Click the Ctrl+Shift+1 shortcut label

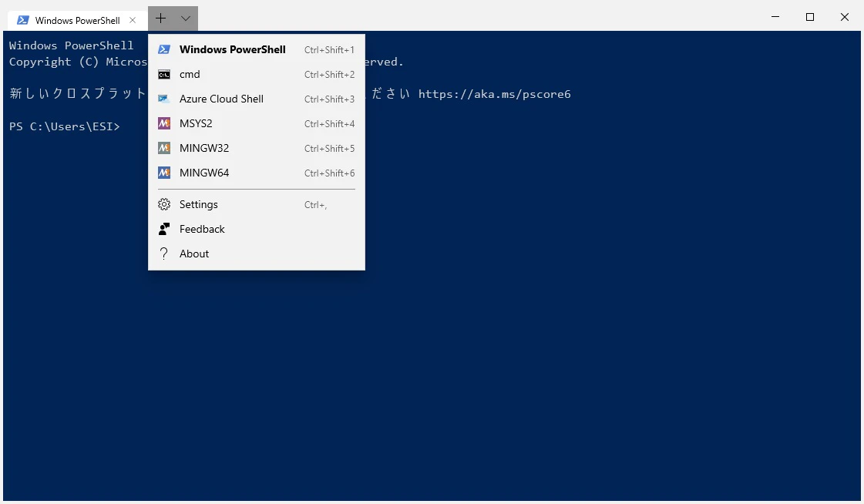tap(330, 49)
